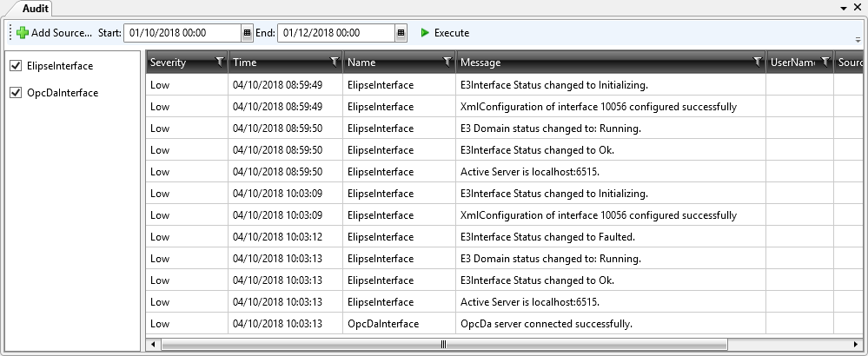868x356 pixels.
Task: Click the horizontal scrollbar thumb
Action: click(443, 345)
